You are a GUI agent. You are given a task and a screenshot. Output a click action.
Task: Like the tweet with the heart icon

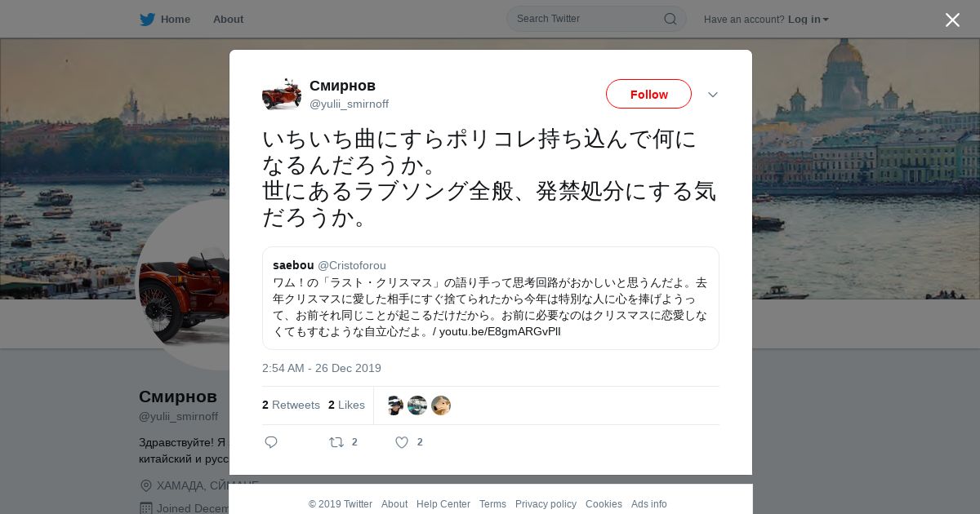click(x=402, y=442)
